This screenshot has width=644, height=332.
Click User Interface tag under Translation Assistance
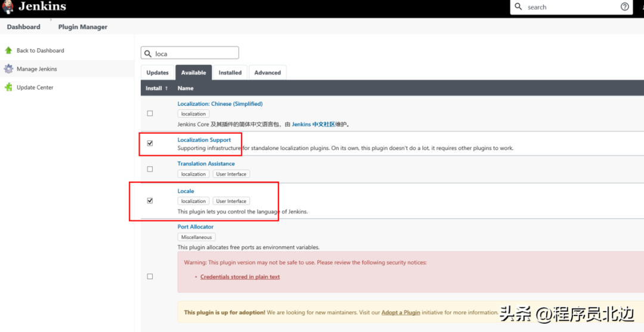pyautogui.click(x=231, y=174)
